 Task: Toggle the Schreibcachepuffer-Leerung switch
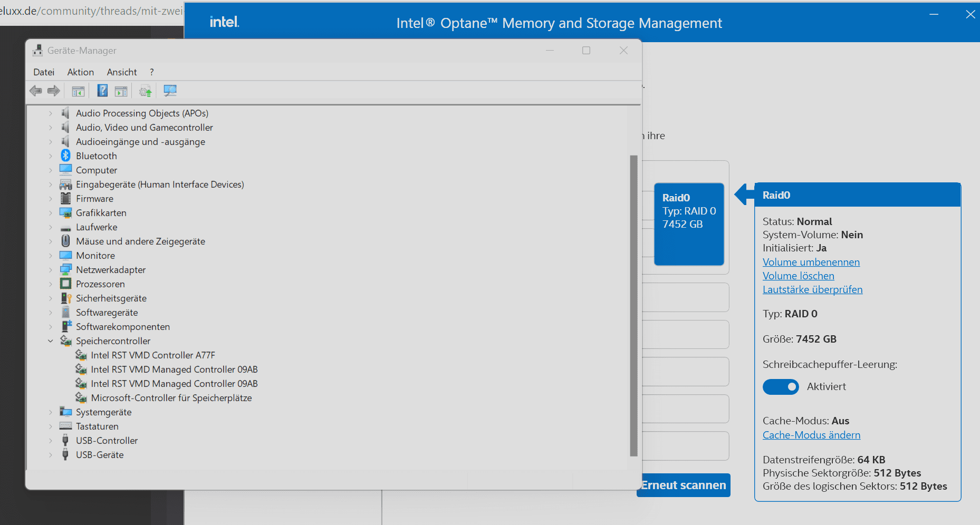click(x=781, y=387)
